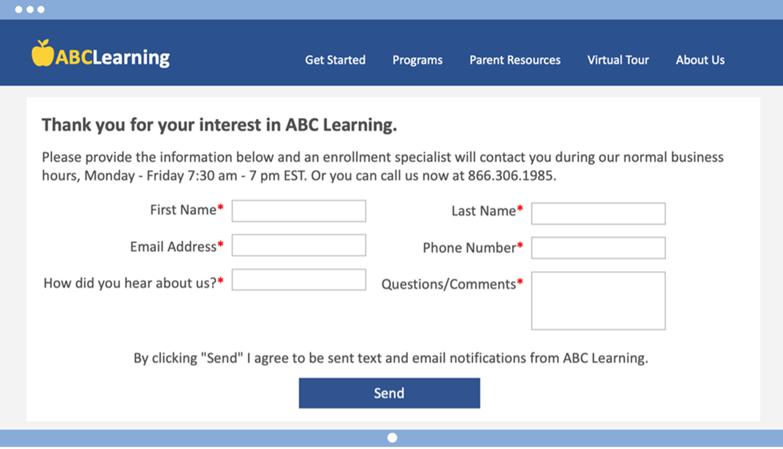The width and height of the screenshot is (783, 449).
Task: Select the Email Address input box
Action: pyautogui.click(x=299, y=245)
